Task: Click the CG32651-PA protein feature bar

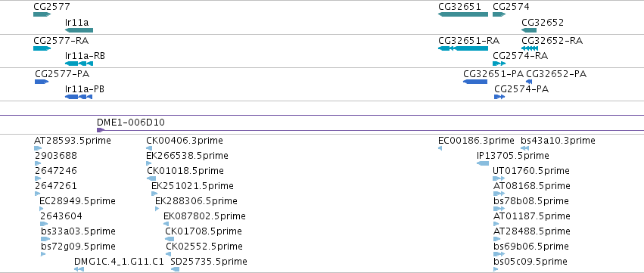Action: tap(475, 82)
